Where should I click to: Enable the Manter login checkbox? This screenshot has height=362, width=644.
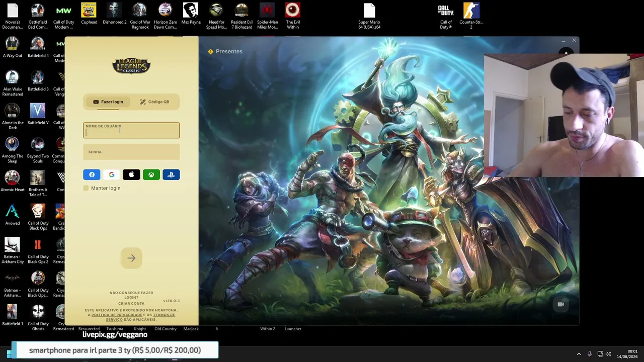point(86,188)
